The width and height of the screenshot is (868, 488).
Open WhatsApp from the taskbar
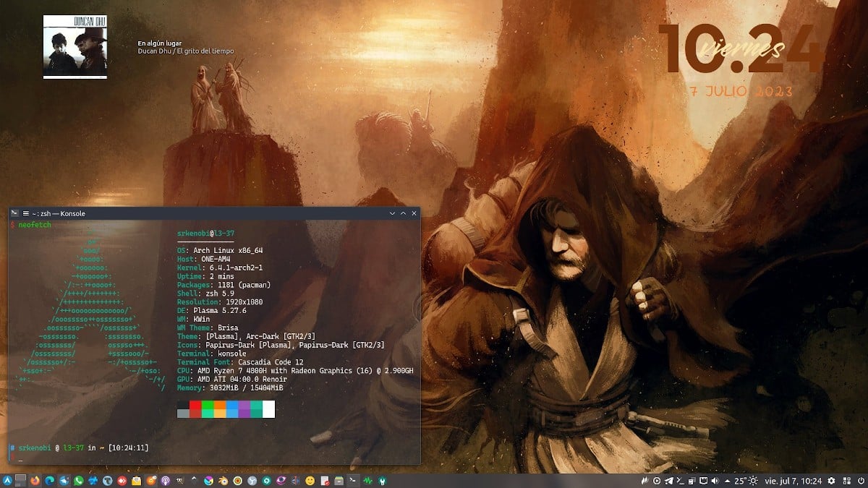(78, 481)
